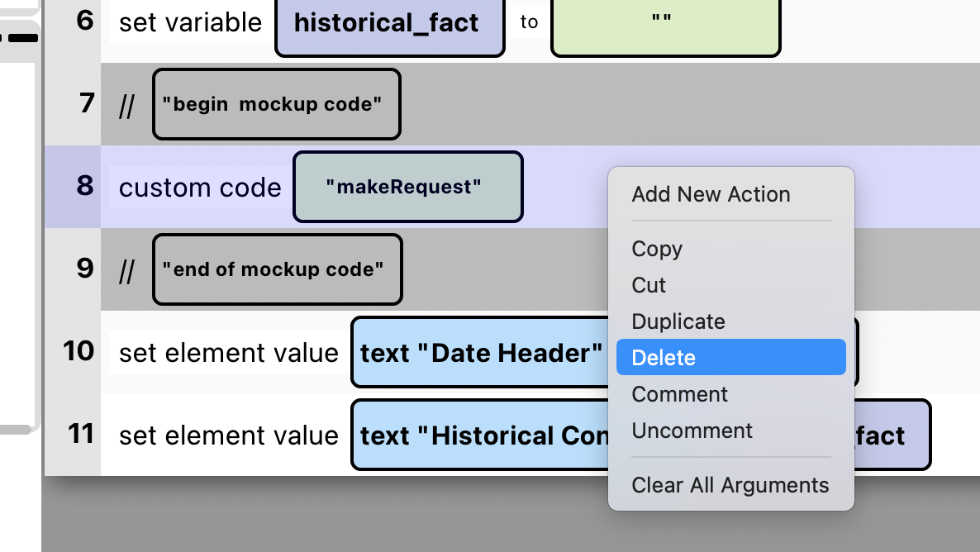Select the "end of mockup code" block
The image size is (980, 552).
pyautogui.click(x=278, y=269)
